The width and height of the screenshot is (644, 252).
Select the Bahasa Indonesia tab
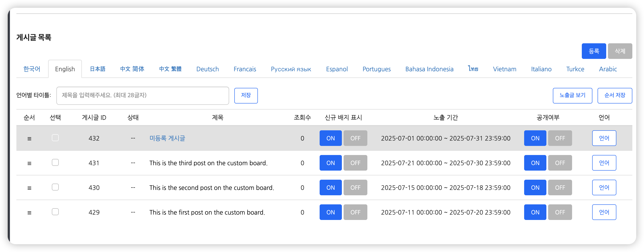[429, 69]
